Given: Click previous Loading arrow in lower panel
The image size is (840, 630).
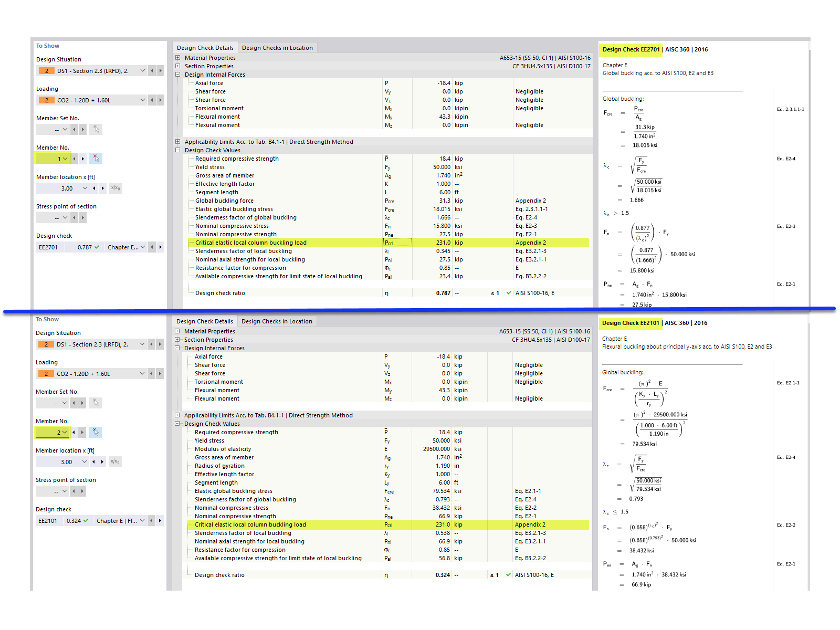Looking at the screenshot, I should click(x=152, y=373).
